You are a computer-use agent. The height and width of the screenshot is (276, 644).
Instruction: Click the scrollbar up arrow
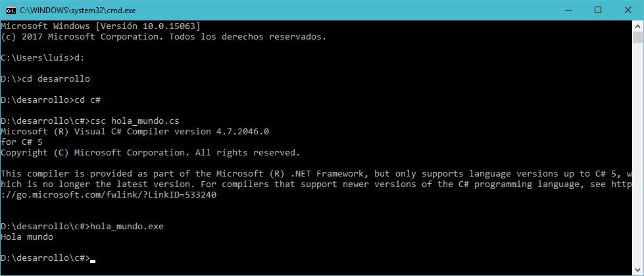pyautogui.click(x=637, y=26)
